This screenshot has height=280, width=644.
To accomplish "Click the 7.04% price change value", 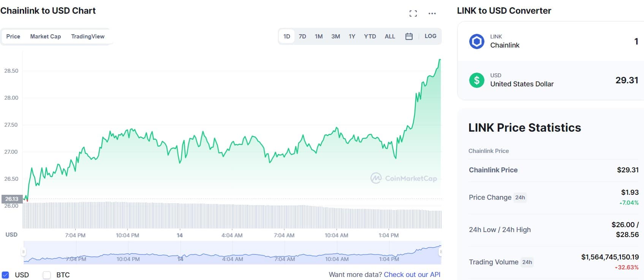I will click(629, 203).
